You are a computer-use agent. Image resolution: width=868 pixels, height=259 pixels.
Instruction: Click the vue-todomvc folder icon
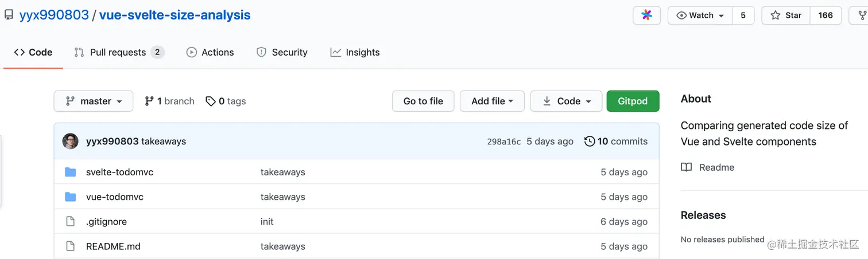[x=71, y=197]
